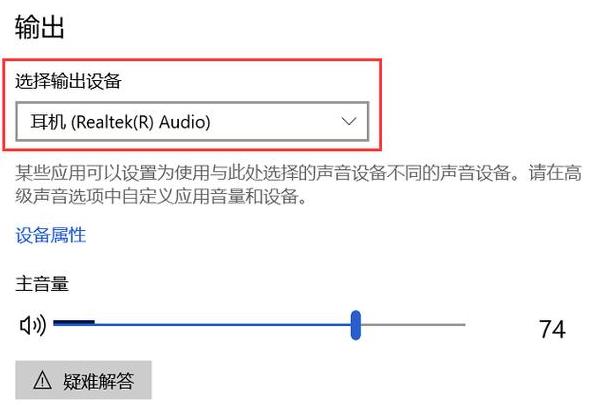Open the 耳机 (Realtek(R) Audio) dropdown
This screenshot has width=597, height=405.
(192, 121)
